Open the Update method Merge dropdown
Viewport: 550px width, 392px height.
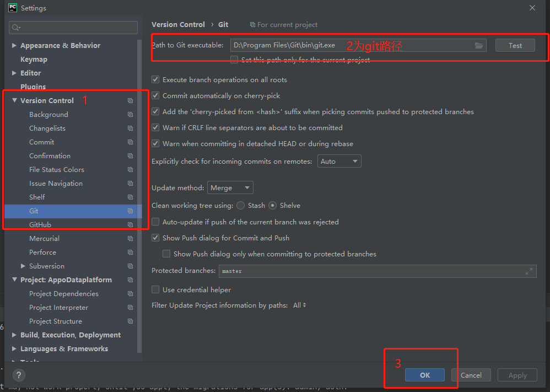point(230,188)
